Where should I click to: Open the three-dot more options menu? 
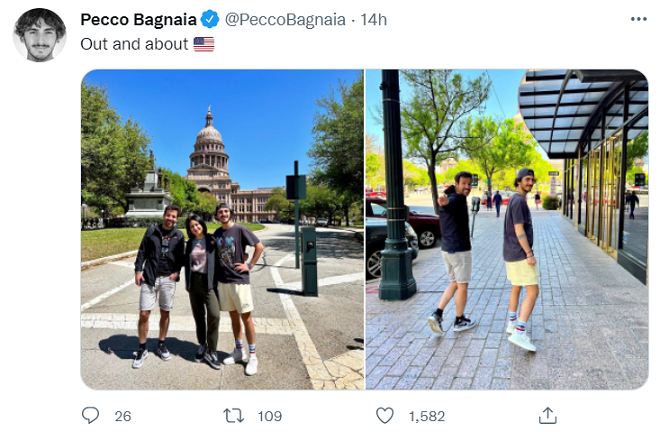pyautogui.click(x=639, y=20)
